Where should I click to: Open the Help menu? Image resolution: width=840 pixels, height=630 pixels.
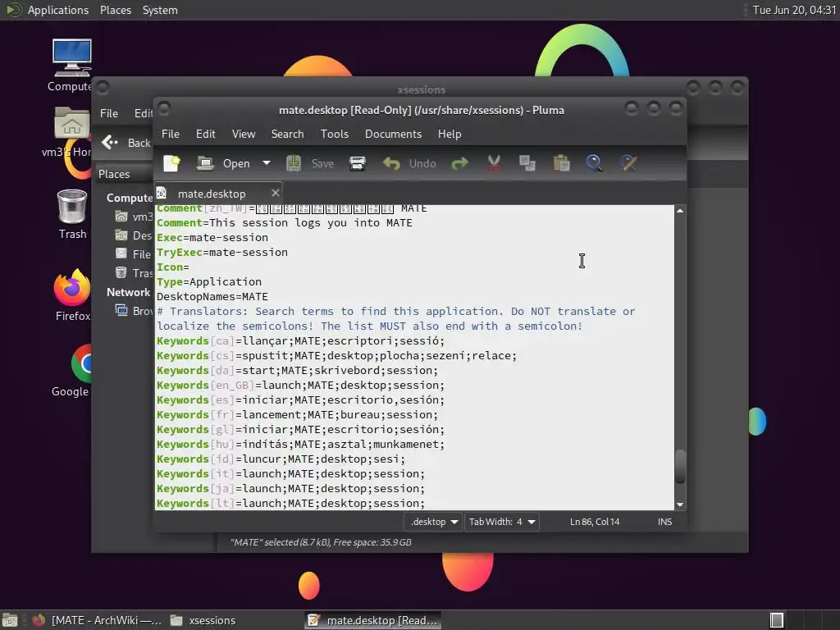[x=449, y=134]
